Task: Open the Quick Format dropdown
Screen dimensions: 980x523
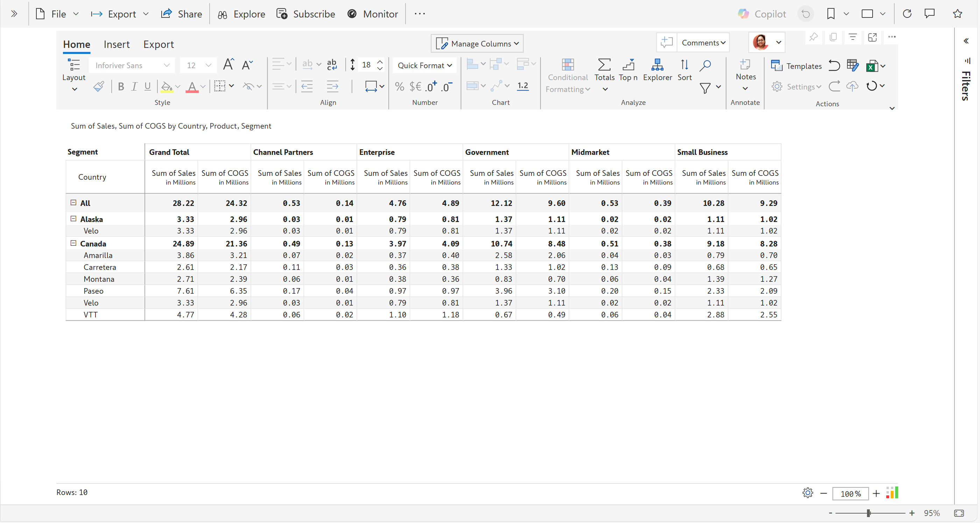Action: click(424, 65)
